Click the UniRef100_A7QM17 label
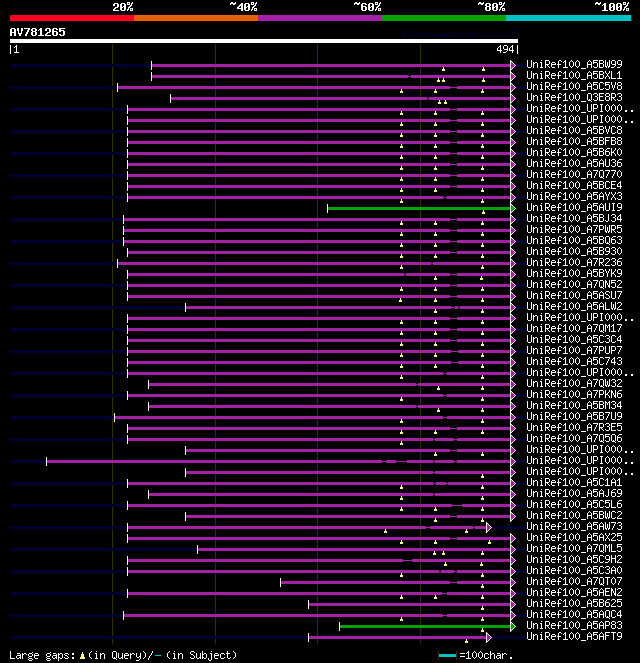640x663 pixels. 574,328
